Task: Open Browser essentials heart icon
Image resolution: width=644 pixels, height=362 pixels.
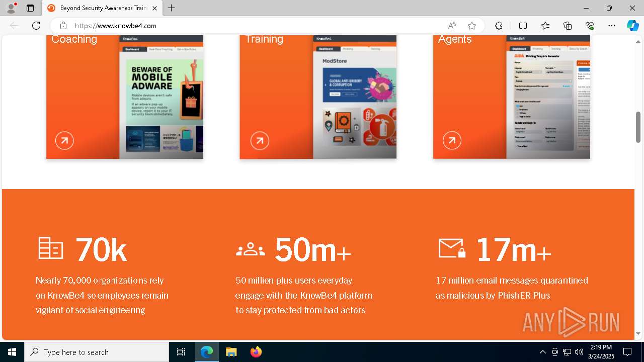Action: tap(590, 26)
